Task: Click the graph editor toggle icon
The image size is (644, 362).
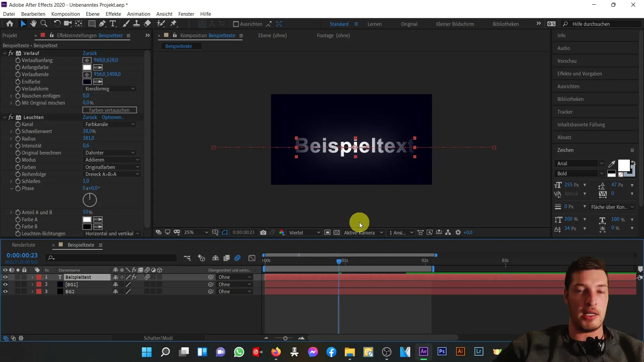Action: (253, 258)
